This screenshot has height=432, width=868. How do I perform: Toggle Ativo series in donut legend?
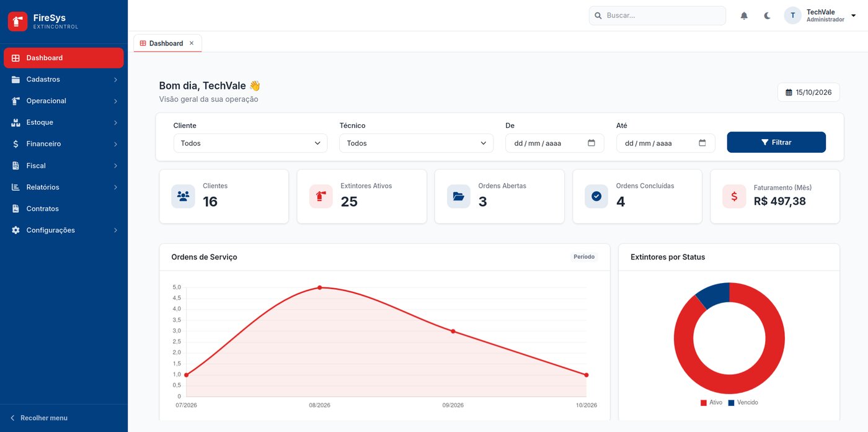[711, 403]
